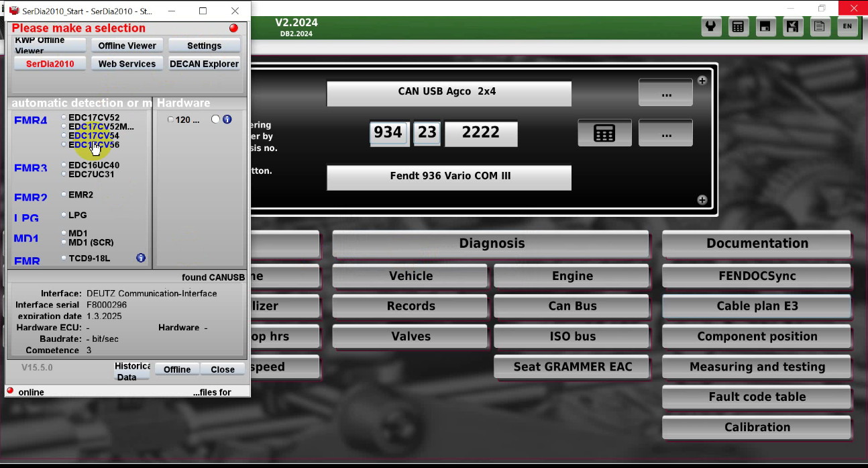Image resolution: width=868 pixels, height=468 pixels.
Task: Select the EMR2 radio option
Action: (x=64, y=195)
